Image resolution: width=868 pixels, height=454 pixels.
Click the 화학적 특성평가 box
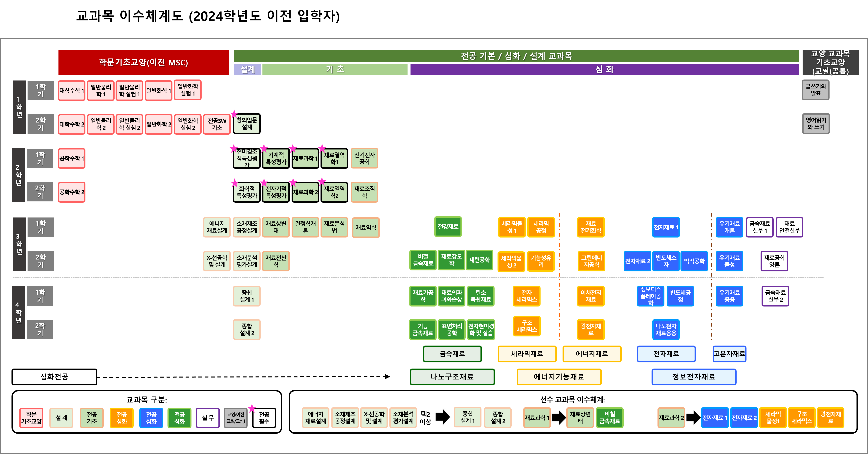[247, 192]
